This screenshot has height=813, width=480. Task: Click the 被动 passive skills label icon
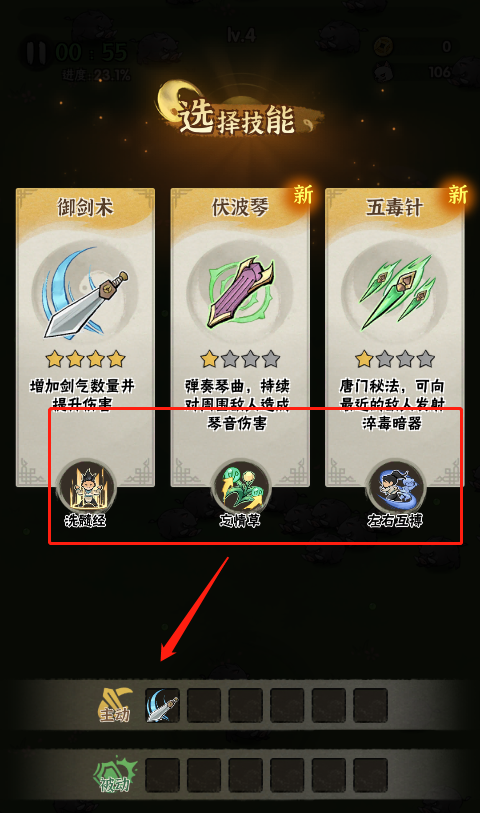pos(116,775)
